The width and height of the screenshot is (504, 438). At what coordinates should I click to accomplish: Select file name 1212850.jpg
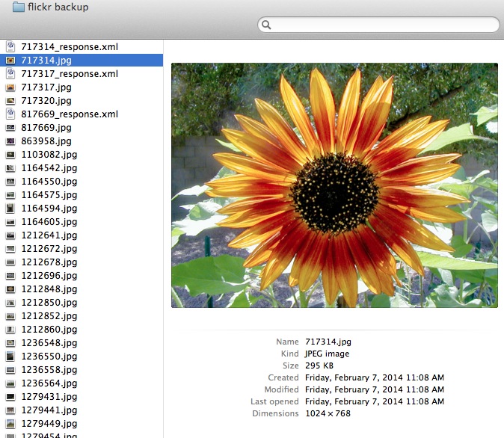pyautogui.click(x=49, y=303)
